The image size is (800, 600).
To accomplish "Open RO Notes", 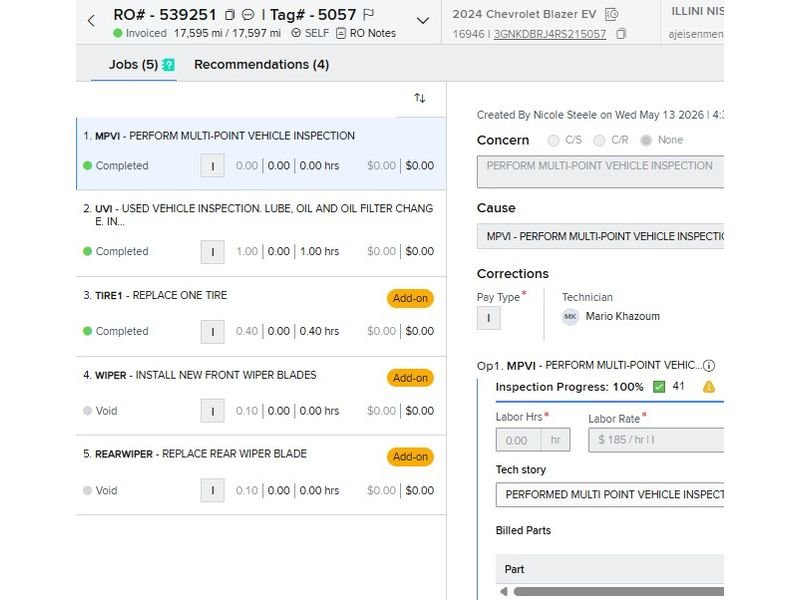I will (366, 33).
